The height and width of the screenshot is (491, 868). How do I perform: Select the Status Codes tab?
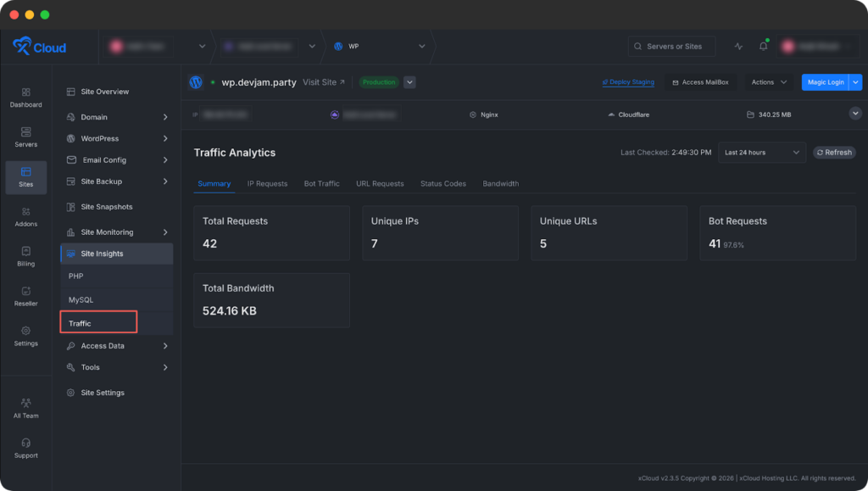point(442,183)
